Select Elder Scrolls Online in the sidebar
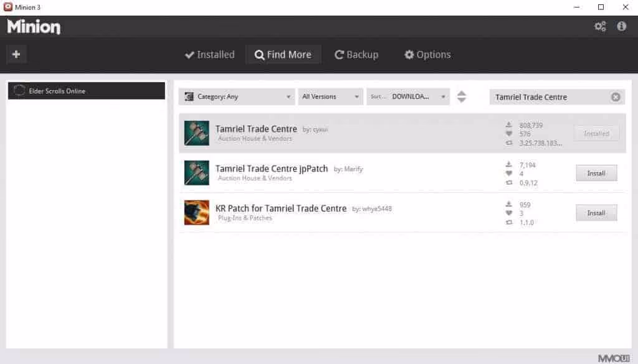Screen dimensions: 638x364 coord(87,91)
